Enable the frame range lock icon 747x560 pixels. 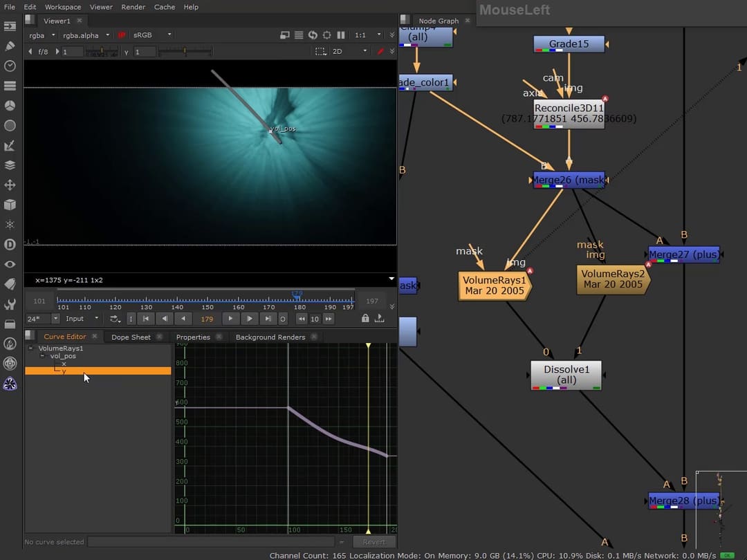tap(365, 318)
